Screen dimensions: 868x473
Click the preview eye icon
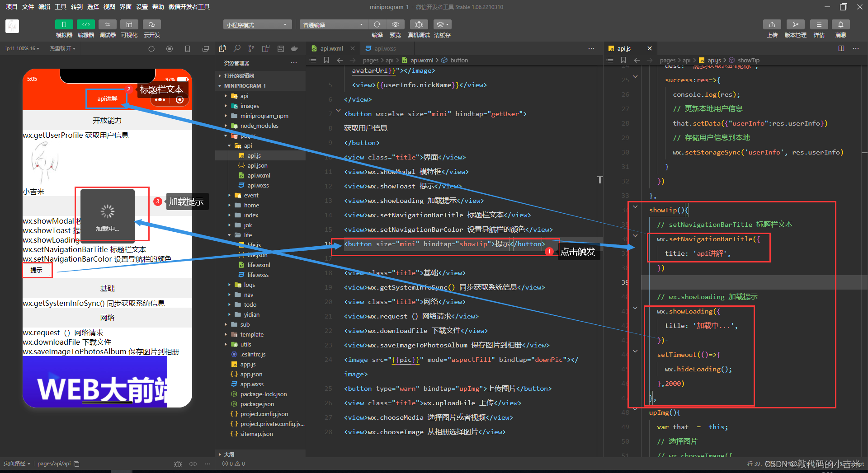click(396, 24)
